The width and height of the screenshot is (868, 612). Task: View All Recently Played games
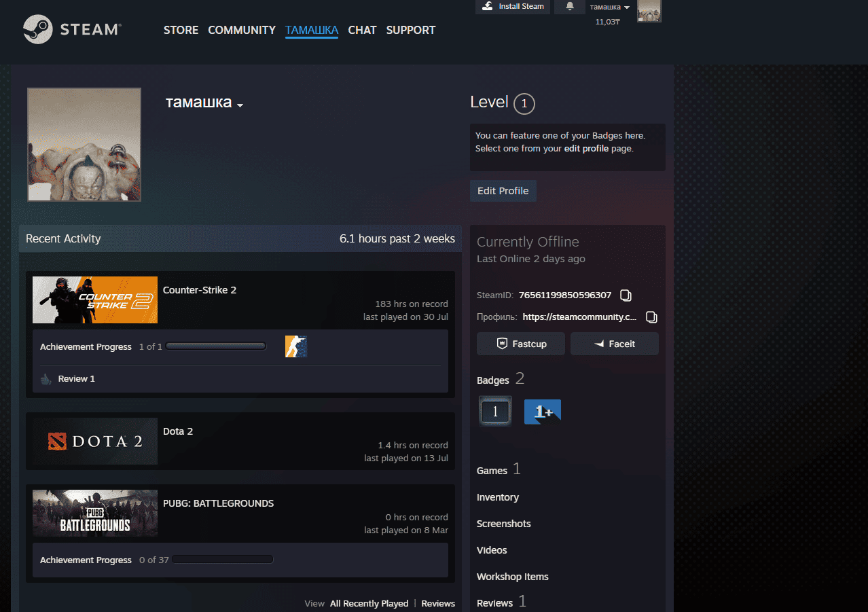(369, 603)
